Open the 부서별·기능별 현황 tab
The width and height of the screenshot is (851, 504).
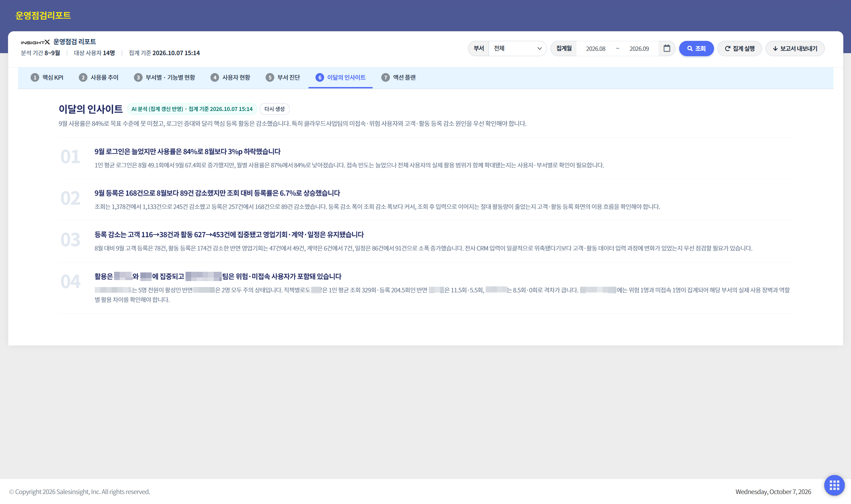[x=165, y=78]
